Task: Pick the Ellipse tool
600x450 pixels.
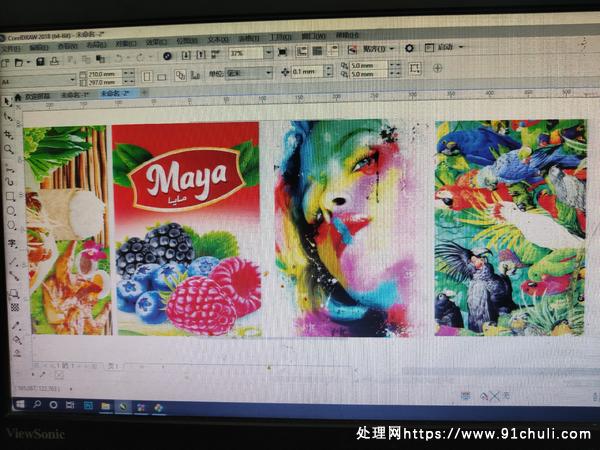Action: tap(10, 212)
